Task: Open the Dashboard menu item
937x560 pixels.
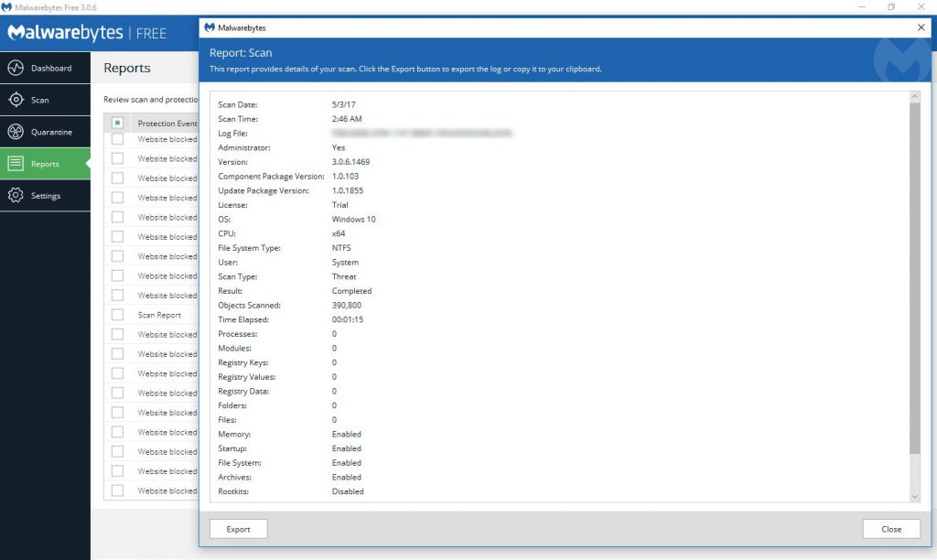Action: coord(50,69)
